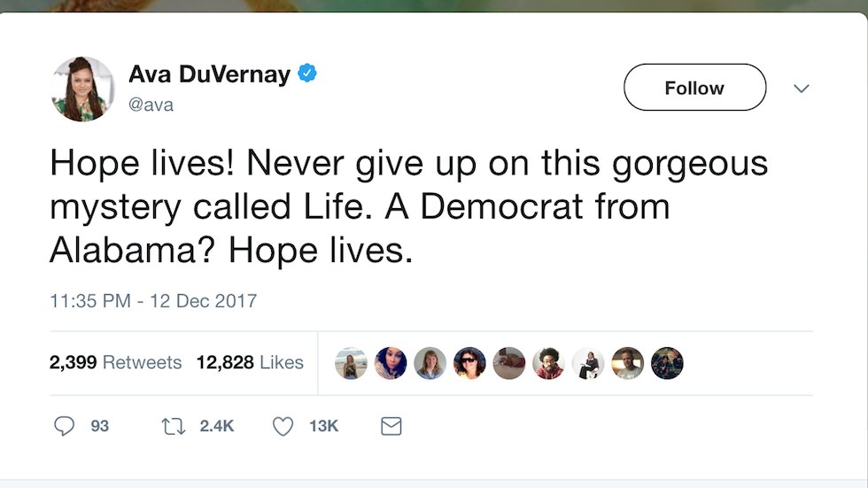Screen dimensions: 868x488
Task: Click the reply speech bubble icon
Action: coord(65,426)
